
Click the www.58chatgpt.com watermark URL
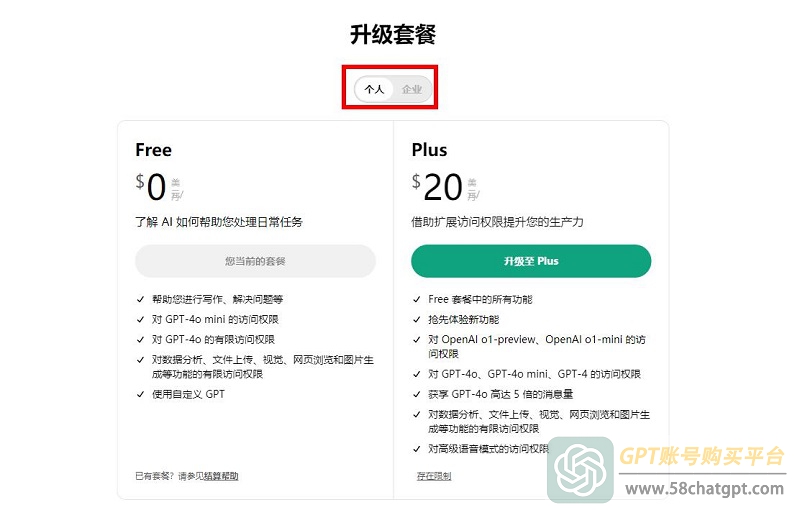(x=705, y=489)
